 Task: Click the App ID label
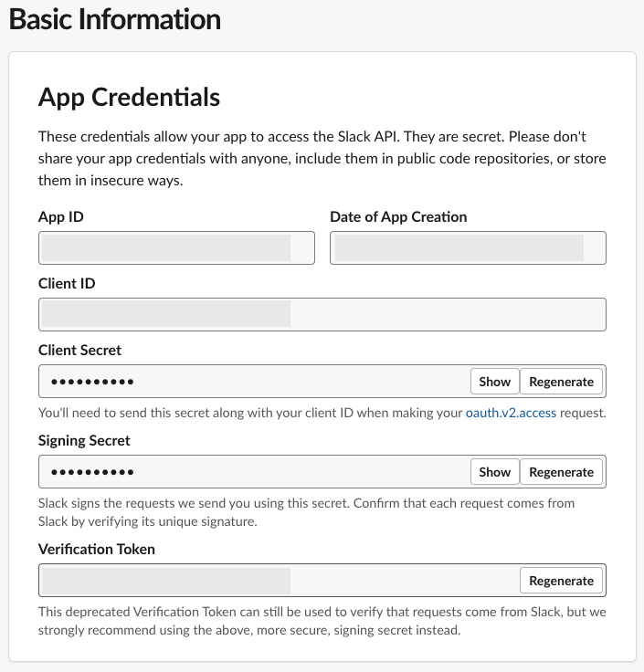pos(61,217)
